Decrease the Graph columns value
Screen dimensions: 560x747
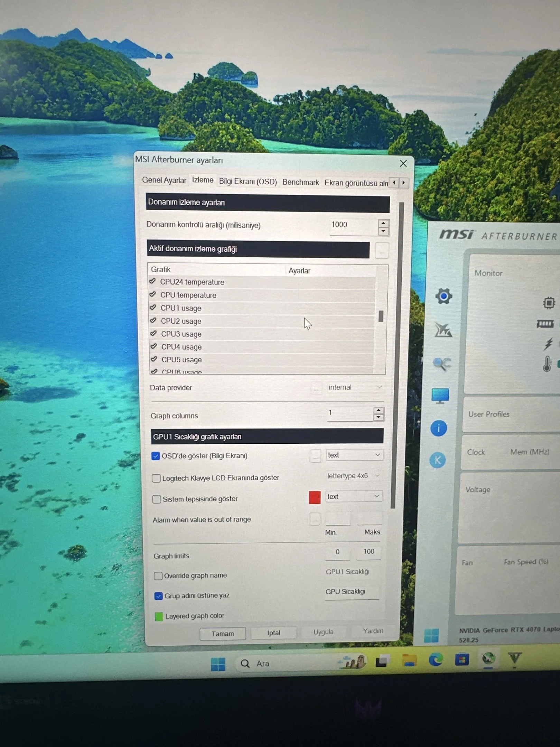(x=379, y=417)
